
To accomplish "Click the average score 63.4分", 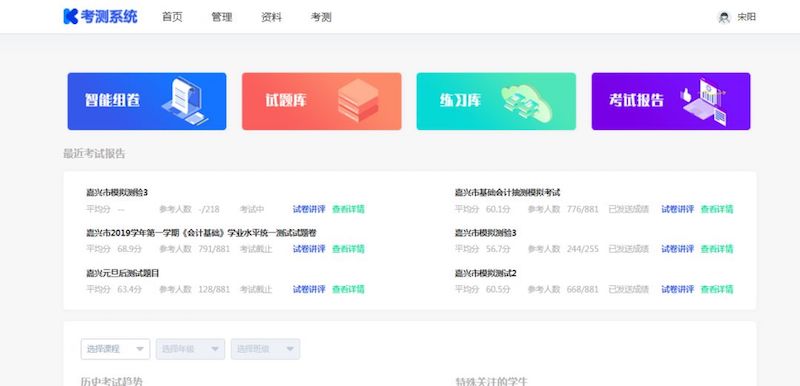I will [130, 290].
